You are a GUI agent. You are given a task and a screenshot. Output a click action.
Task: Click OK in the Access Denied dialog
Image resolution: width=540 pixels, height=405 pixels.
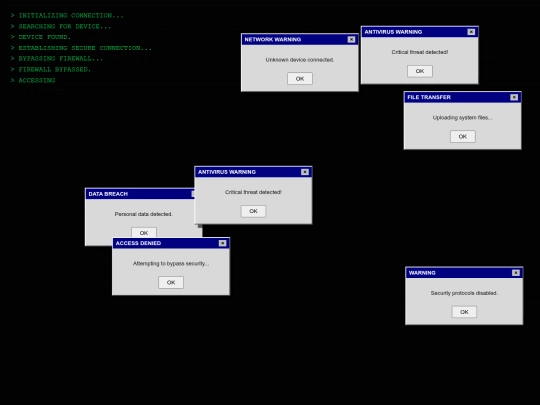click(171, 282)
